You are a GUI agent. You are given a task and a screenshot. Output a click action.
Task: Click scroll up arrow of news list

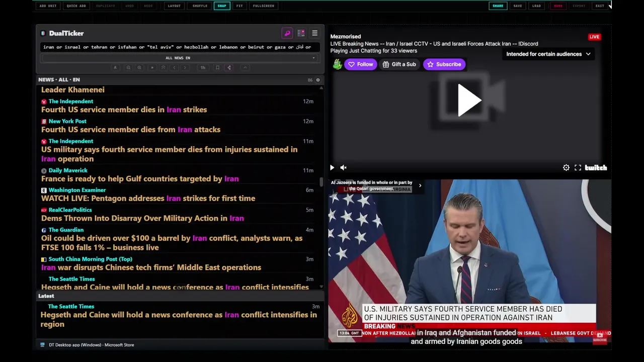tap(321, 88)
